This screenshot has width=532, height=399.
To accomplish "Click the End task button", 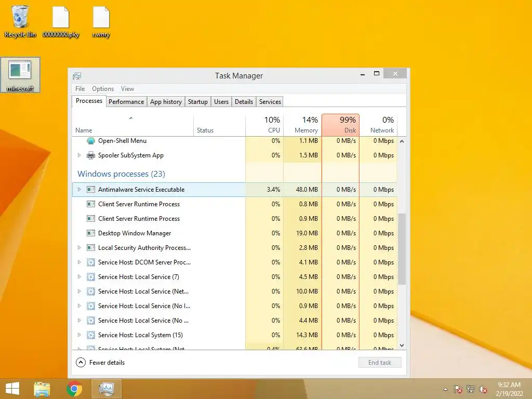I will click(380, 362).
